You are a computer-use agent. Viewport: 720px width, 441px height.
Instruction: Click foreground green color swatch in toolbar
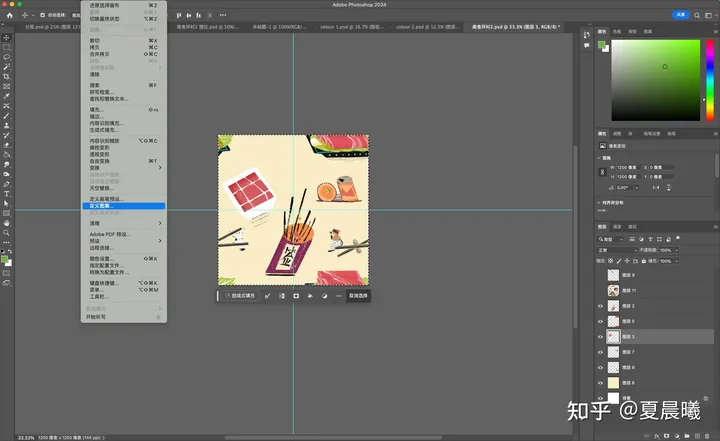[x=5, y=260]
